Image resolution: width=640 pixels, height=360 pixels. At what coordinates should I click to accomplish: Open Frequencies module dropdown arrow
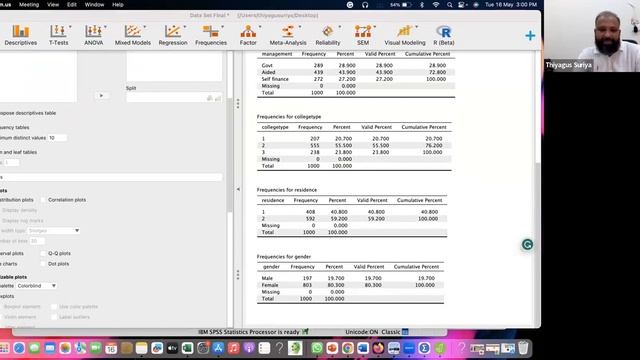tap(222, 27)
